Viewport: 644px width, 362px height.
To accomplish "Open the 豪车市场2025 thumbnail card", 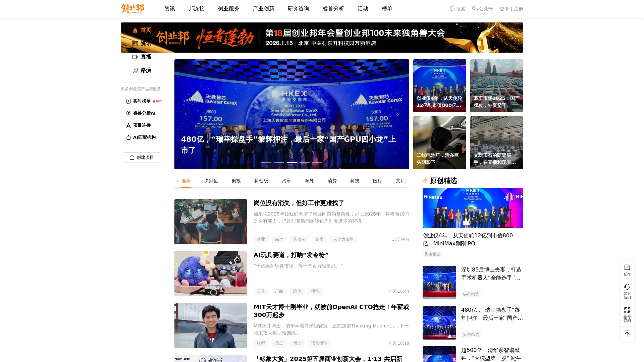I will pyautogui.click(x=496, y=86).
